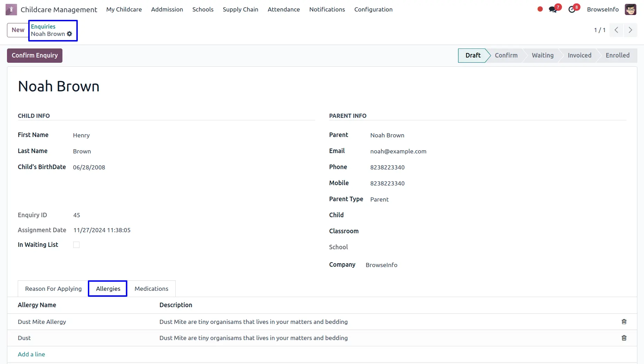Switch to the Medications tab

pyautogui.click(x=151, y=289)
